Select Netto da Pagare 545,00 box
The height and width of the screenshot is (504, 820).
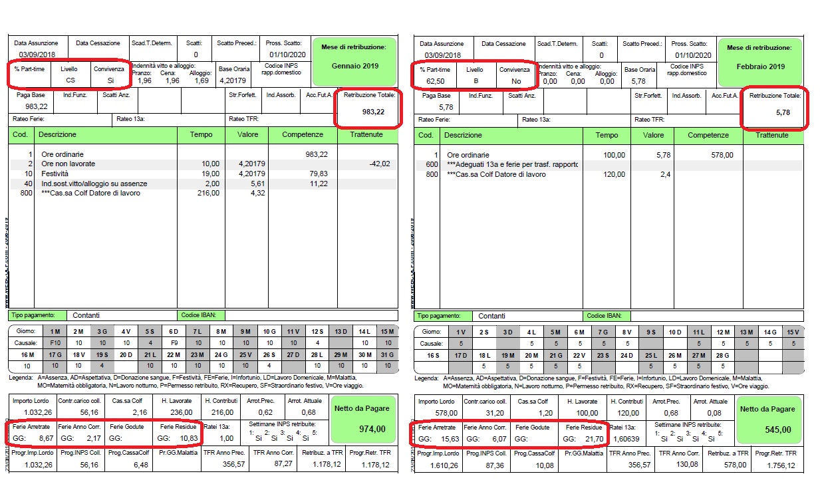pos(767,421)
